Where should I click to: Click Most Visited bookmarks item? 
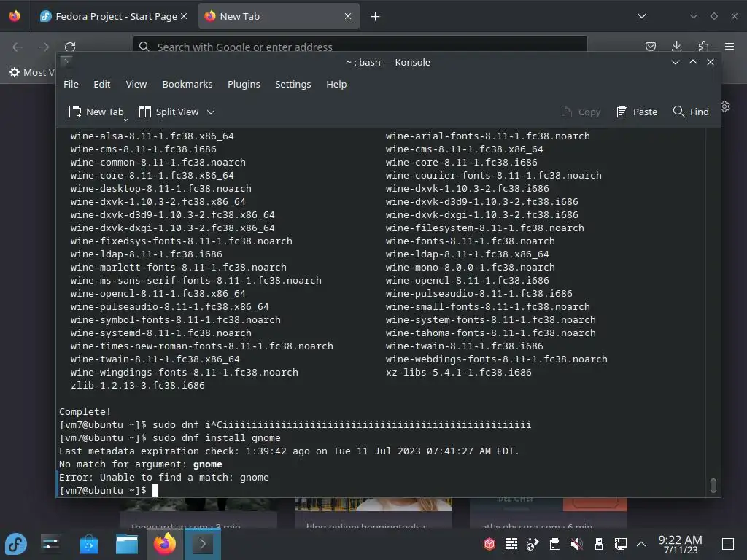pos(32,72)
